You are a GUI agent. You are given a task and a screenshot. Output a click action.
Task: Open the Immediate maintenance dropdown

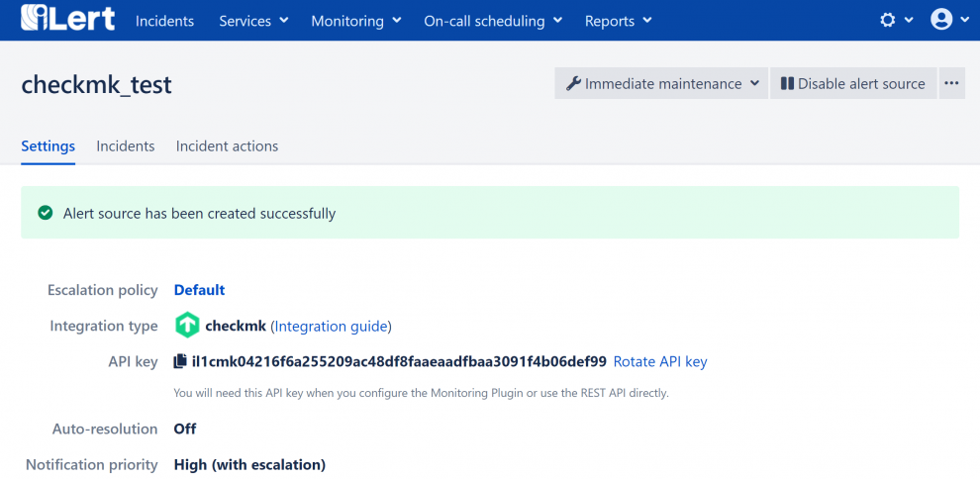[x=661, y=84]
